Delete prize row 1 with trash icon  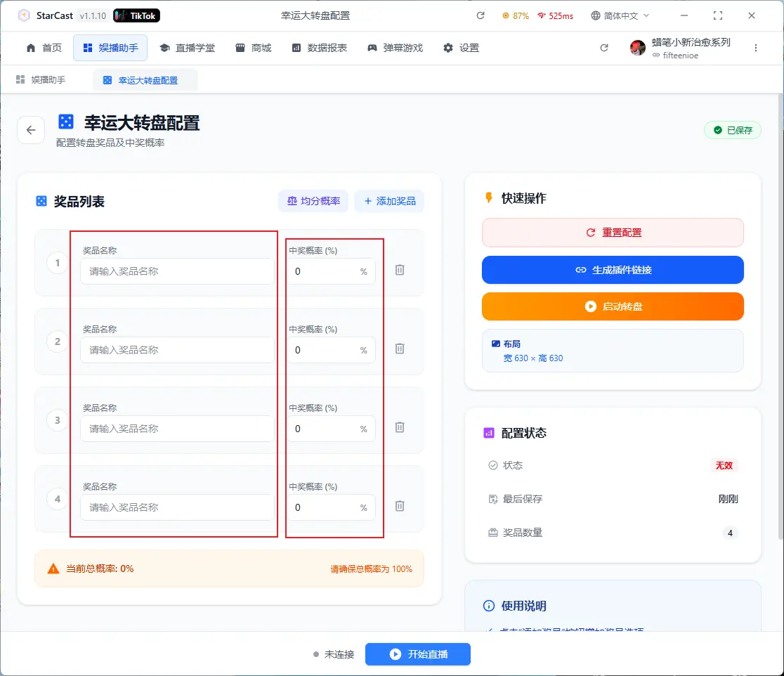400,270
